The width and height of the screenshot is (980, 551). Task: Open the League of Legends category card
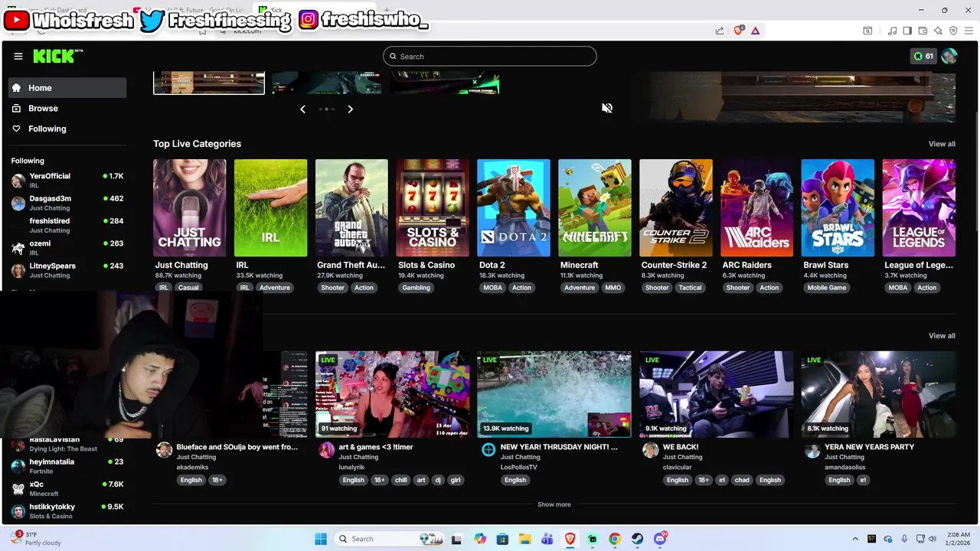[919, 207]
